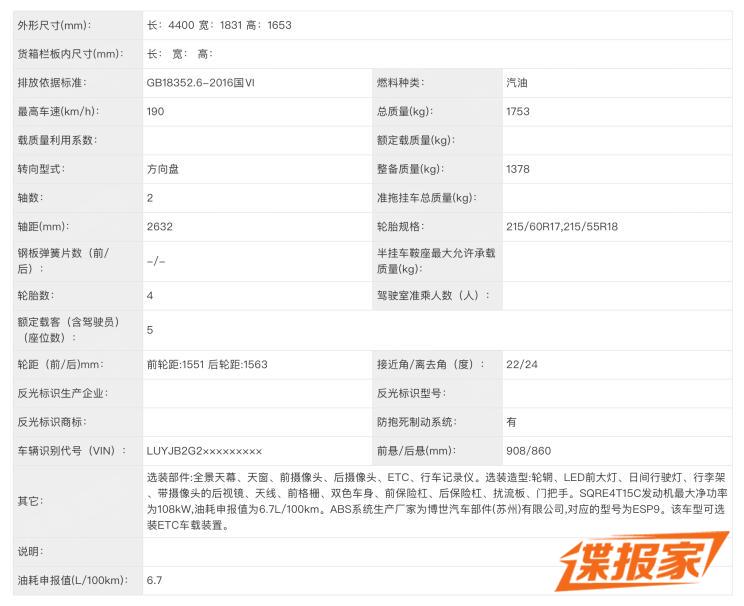Viewport: 744px width, 606px height.
Task: Click the total mass value 1753
Action: coord(518,112)
